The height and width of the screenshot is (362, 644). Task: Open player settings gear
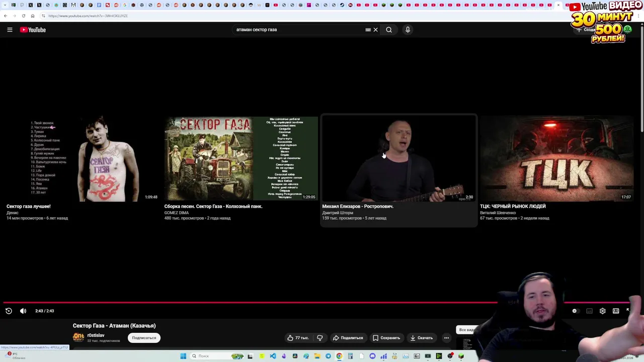[602, 311]
